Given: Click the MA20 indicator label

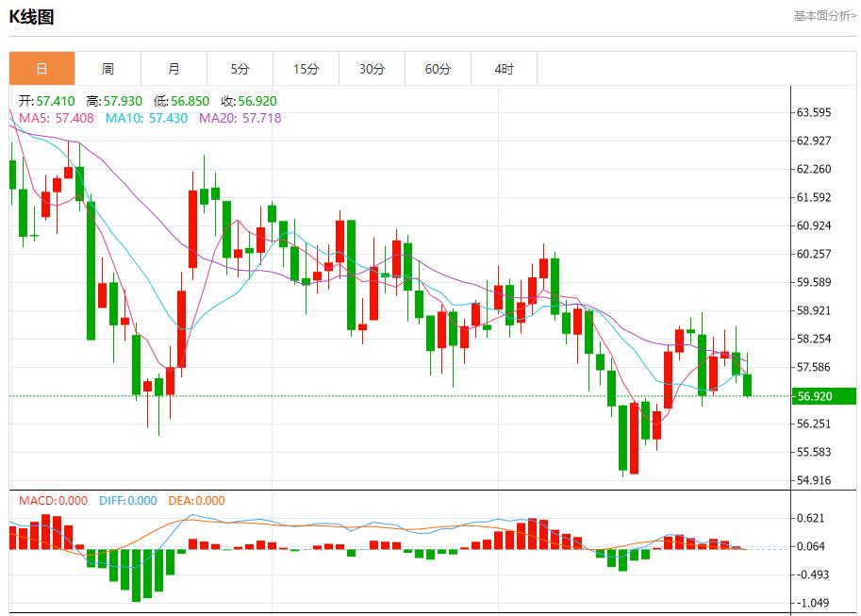Looking at the screenshot, I should coord(240,118).
